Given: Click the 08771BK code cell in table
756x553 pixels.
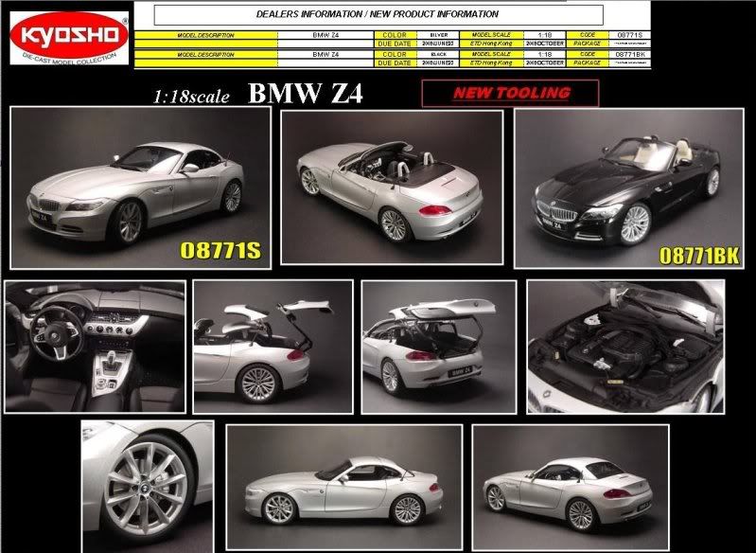Looking at the screenshot, I should tap(629, 55).
